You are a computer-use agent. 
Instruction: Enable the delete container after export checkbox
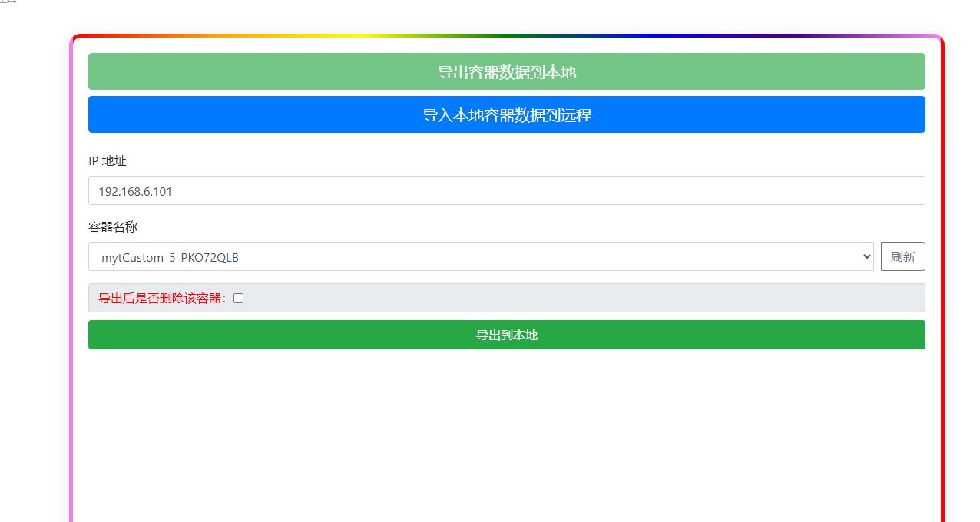point(238,298)
